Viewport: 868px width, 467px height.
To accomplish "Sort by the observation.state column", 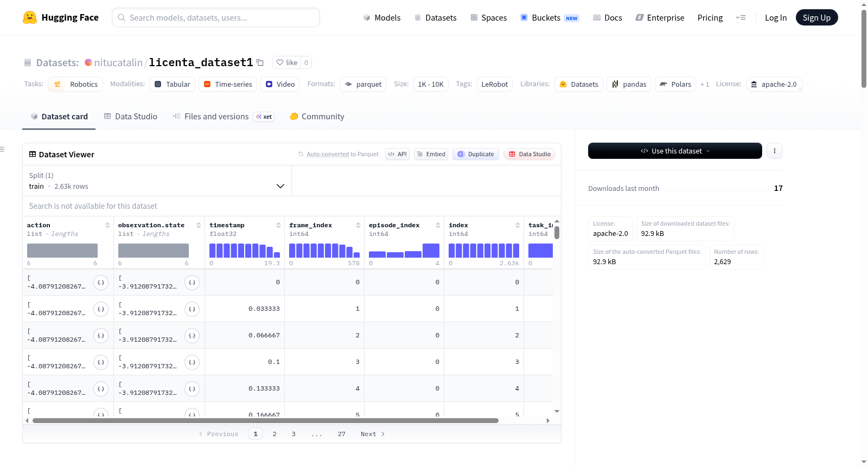I will [199, 225].
